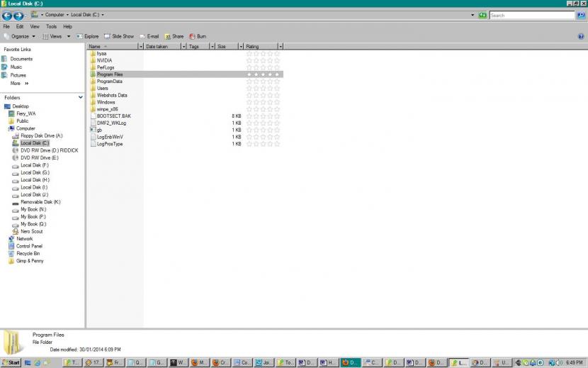Click Burn in the toolbar
588x368 pixels.
tap(198, 36)
